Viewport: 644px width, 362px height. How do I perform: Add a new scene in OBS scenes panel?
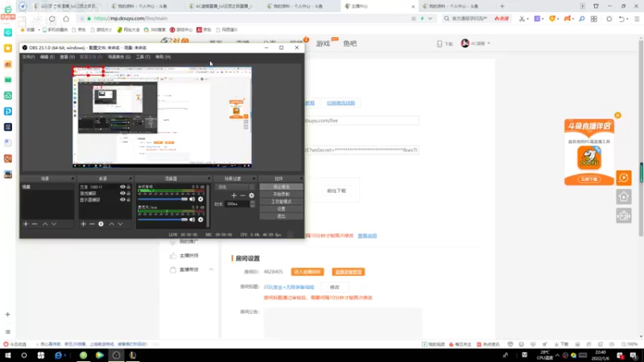pos(26,224)
